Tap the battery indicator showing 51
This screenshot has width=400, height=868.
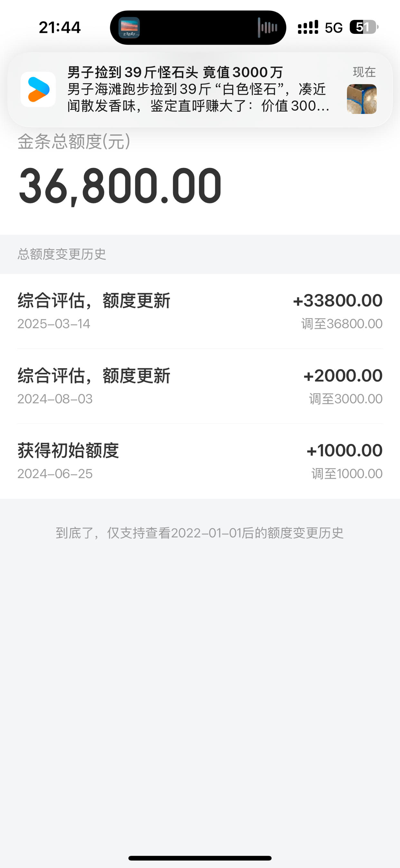[364, 27]
